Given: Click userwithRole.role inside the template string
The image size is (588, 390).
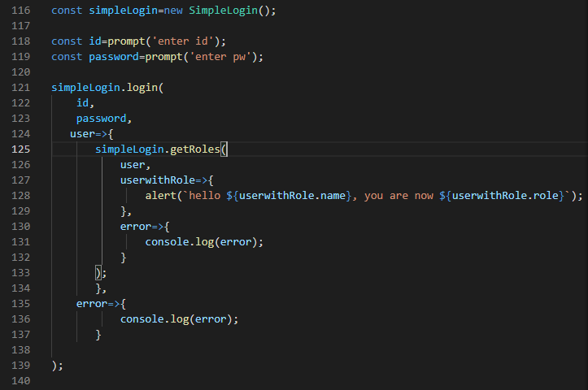Looking at the screenshot, I should tap(505, 196).
